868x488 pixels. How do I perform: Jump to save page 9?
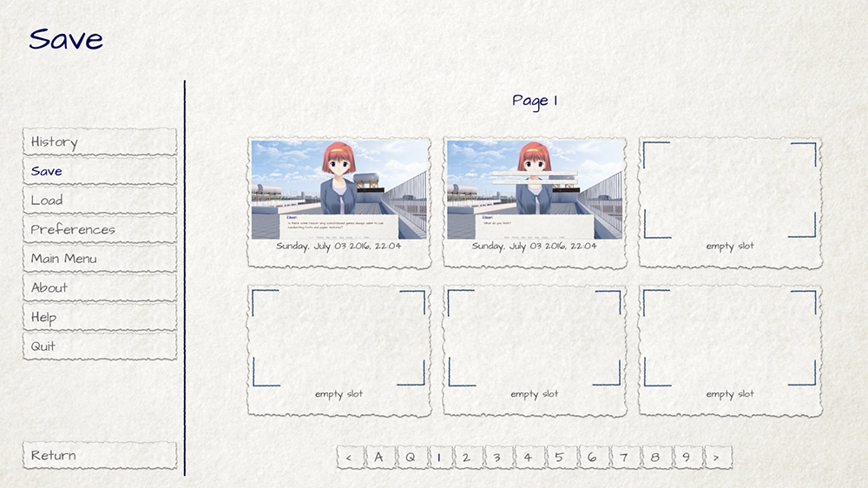click(686, 457)
